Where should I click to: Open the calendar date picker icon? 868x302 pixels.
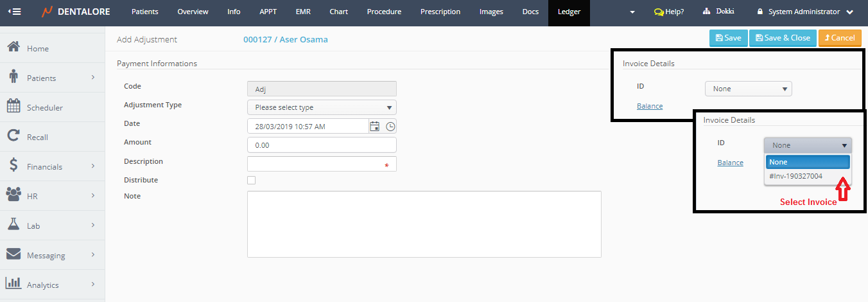click(x=375, y=127)
